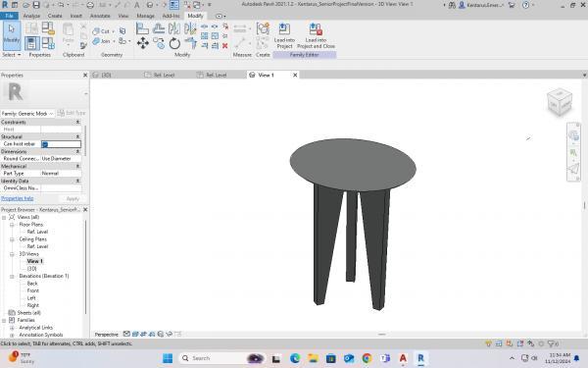Click the Part Type value field
The height and width of the screenshot is (368, 588).
61,174
